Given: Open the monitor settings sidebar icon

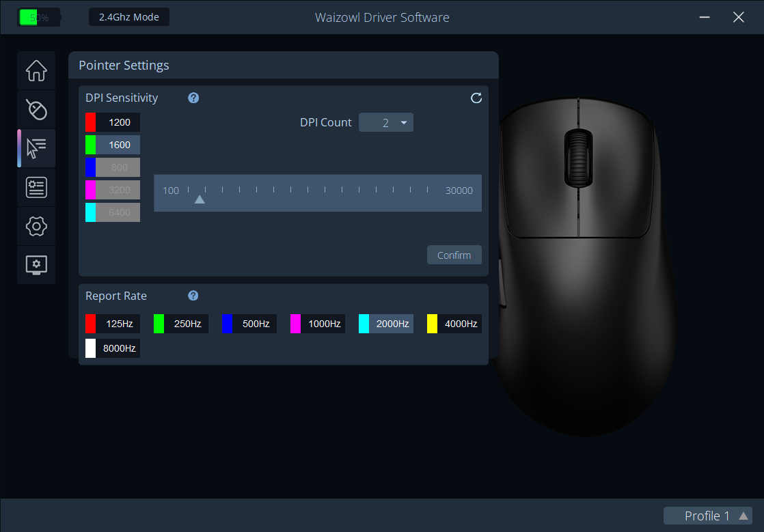Looking at the screenshot, I should pos(36,265).
